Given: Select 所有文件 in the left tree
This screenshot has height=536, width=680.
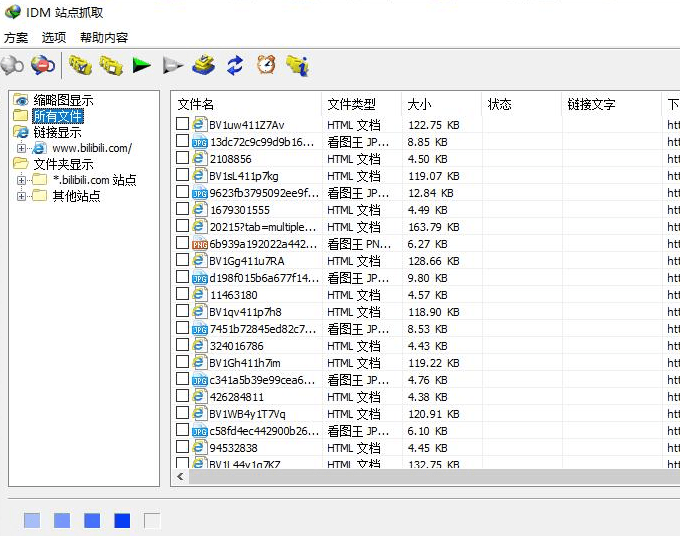Looking at the screenshot, I should (58, 116).
